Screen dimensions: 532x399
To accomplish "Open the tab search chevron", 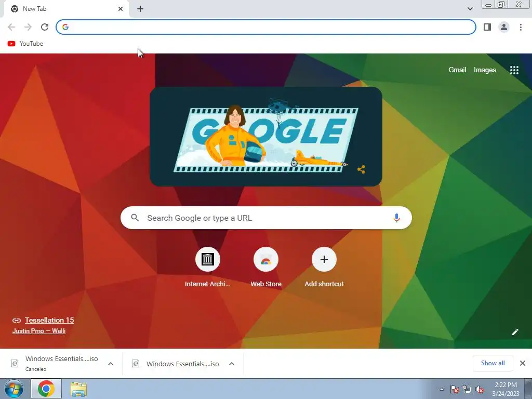I will click(470, 9).
